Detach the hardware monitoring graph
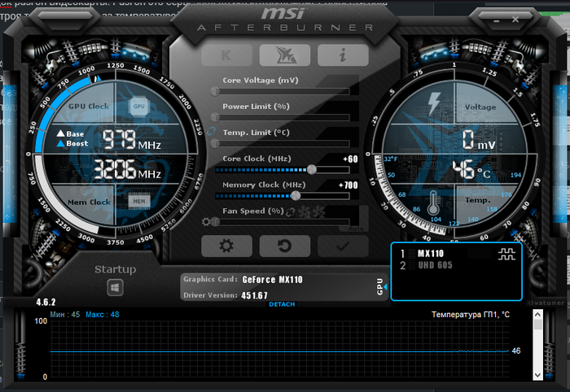 [x=283, y=303]
